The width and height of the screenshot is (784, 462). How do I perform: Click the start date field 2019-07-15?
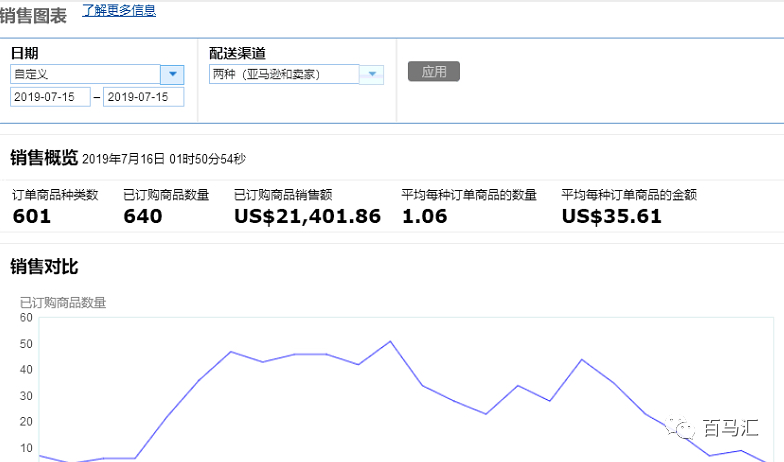pos(50,97)
